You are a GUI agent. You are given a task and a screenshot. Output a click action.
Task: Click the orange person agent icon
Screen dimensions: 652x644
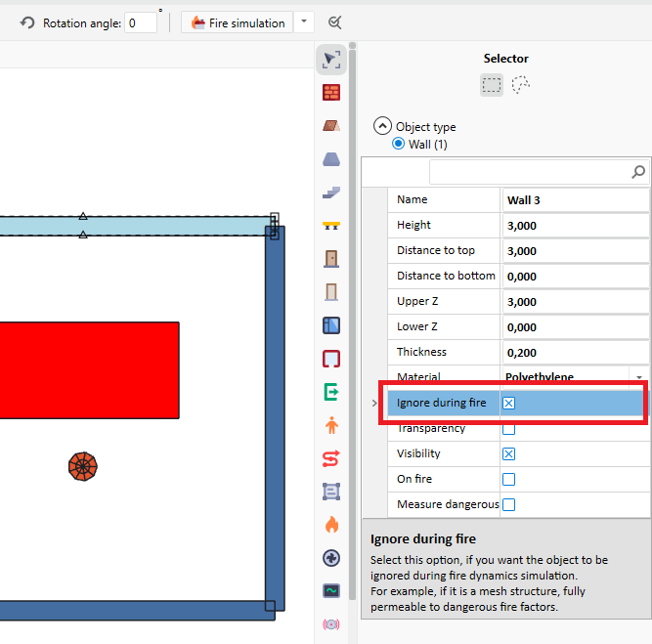point(331,425)
